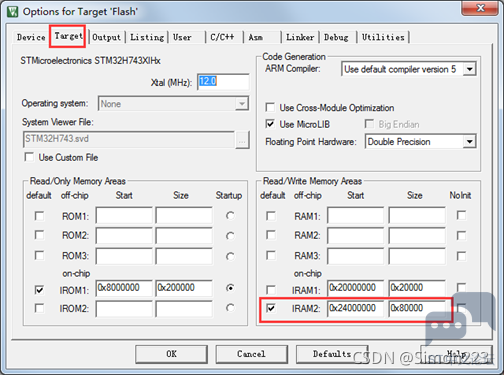The image size is (504, 375).
Task: Select the IROM1 Startup radio button
Action: 230,288
